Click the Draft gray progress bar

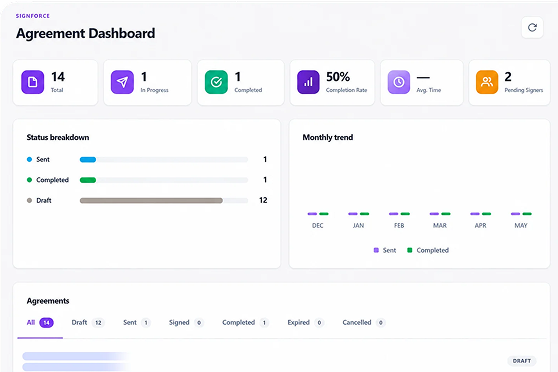point(164,200)
